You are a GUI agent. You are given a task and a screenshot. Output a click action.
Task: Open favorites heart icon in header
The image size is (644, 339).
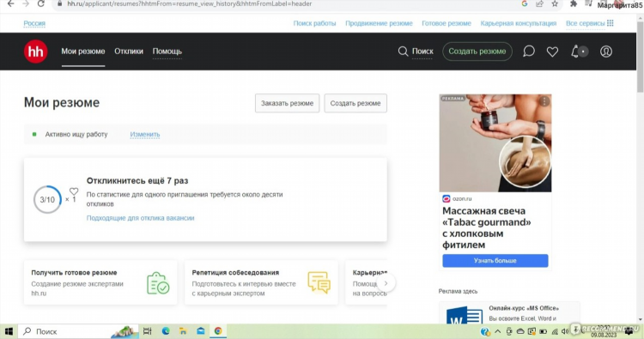coord(552,51)
